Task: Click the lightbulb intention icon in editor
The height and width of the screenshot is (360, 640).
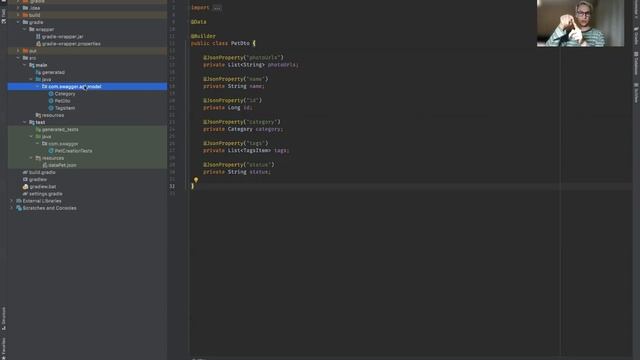Action: (196, 180)
